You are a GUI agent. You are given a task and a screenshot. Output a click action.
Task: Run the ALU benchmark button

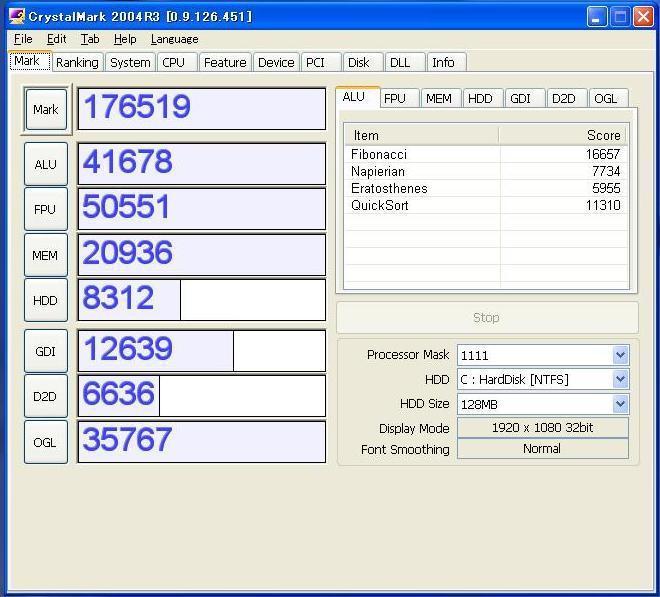(x=46, y=164)
